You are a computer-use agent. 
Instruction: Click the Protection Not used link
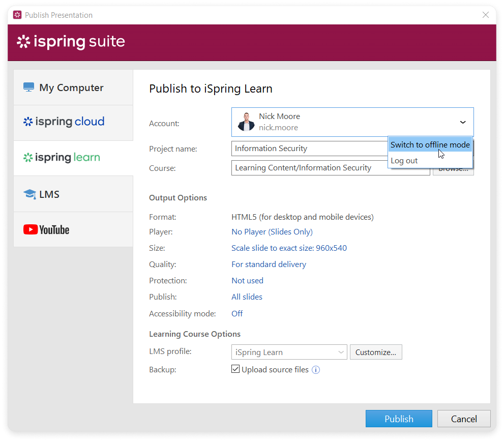(x=247, y=281)
